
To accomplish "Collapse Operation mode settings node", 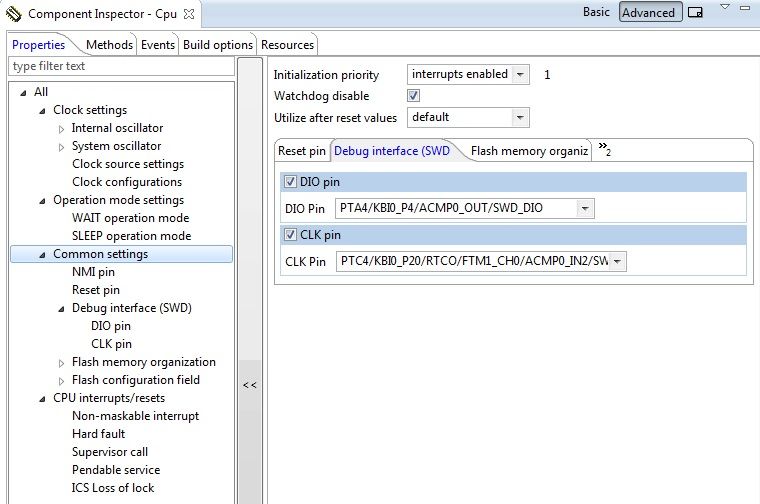I will pyautogui.click(x=42, y=201).
